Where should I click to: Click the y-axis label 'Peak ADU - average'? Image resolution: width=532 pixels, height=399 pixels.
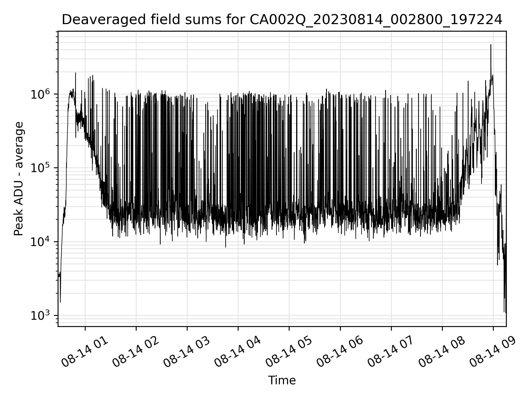(19, 179)
